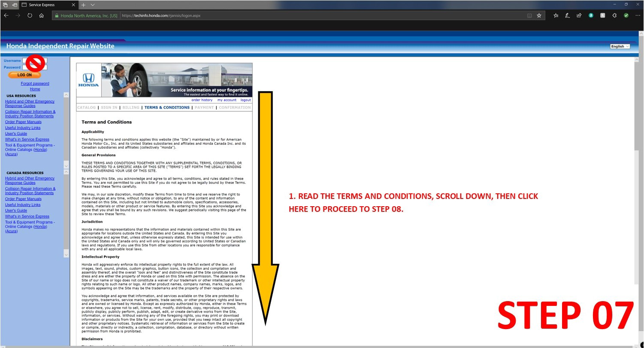Open Canada What's in Service Express link
The width and height of the screenshot is (644, 348).
point(27,216)
